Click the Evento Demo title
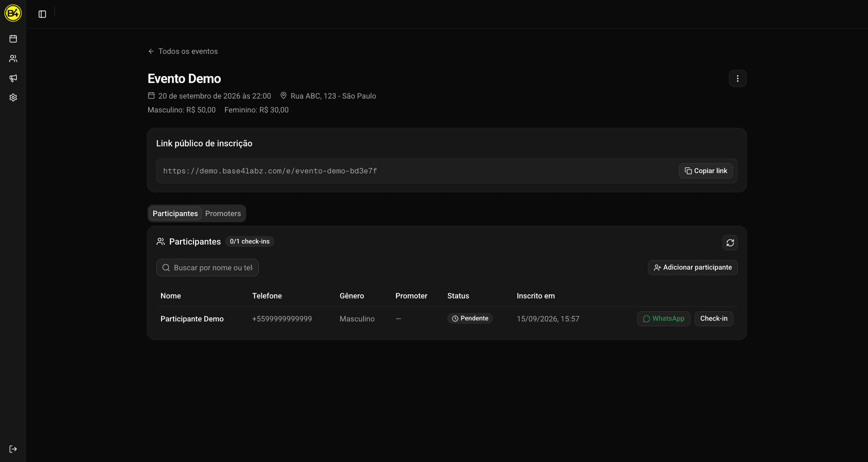868x462 pixels. pos(184,79)
